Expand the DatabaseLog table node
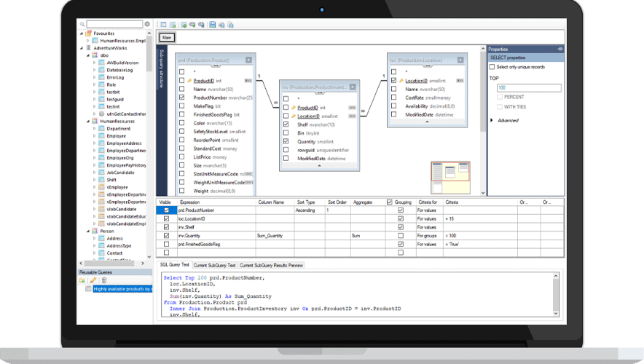Screen dimensions: 644x364 (95, 70)
